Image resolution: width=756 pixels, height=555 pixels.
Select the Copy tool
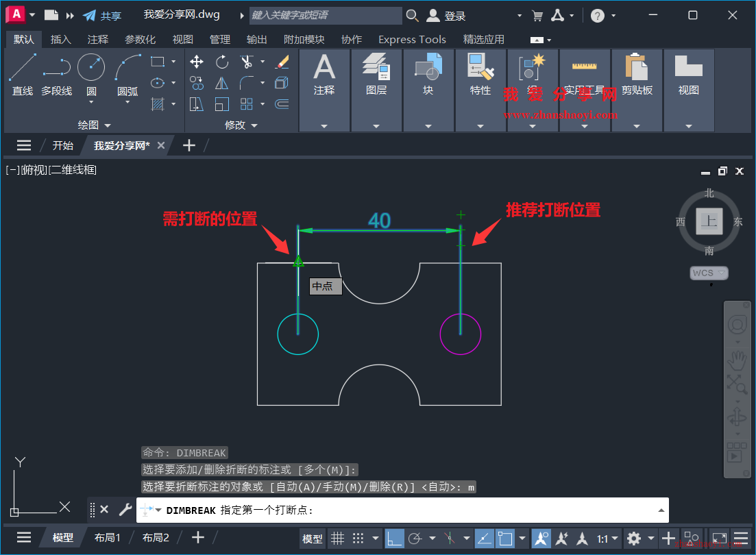(196, 83)
